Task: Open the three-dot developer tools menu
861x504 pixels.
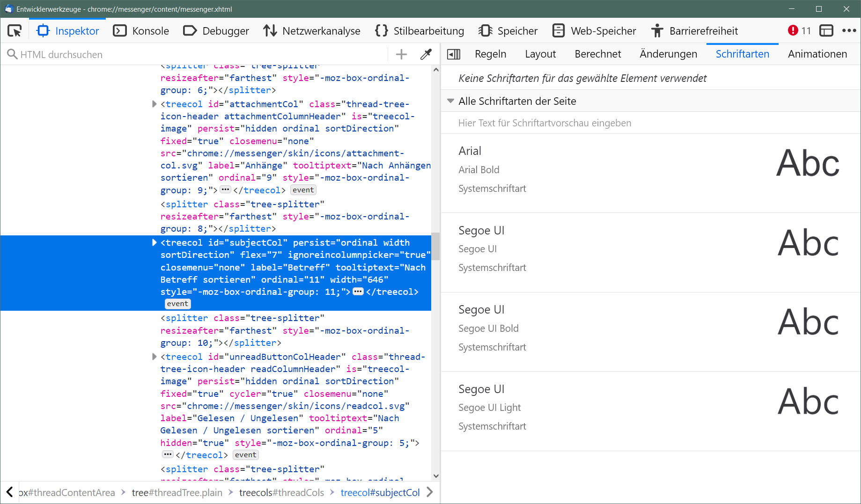Action: [x=849, y=31]
